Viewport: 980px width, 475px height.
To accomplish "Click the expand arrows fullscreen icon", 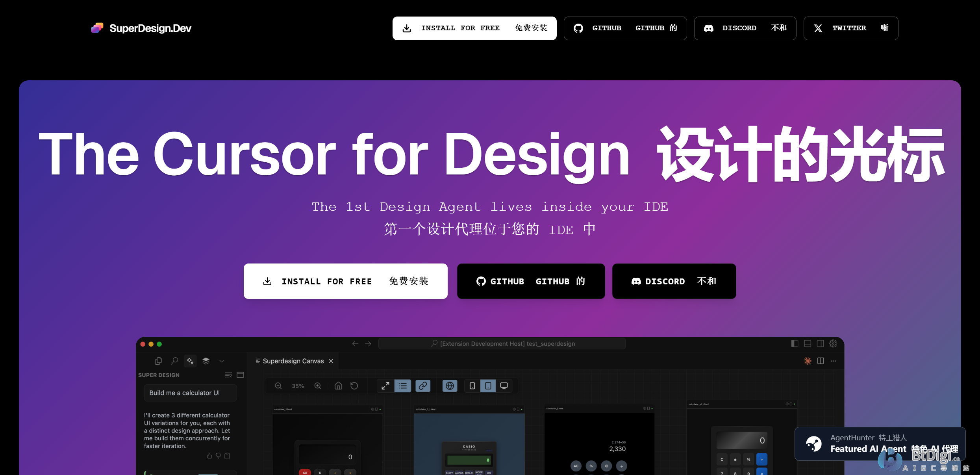I will (385, 386).
